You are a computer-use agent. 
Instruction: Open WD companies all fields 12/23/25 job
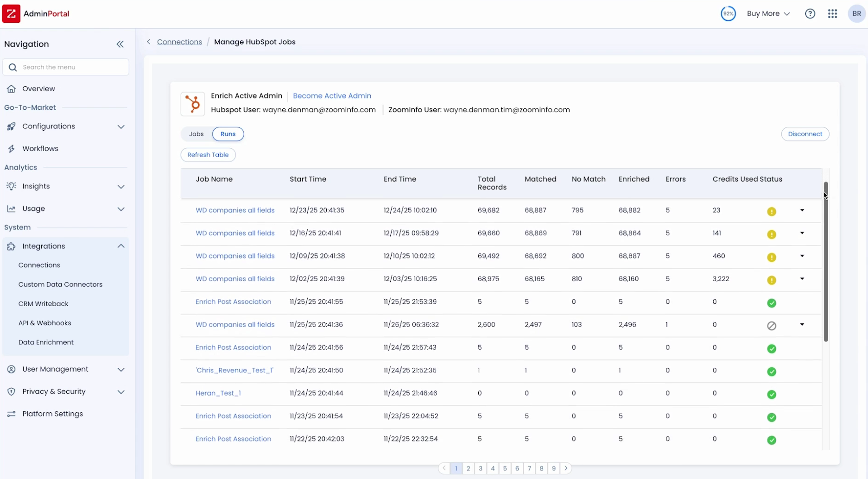click(x=235, y=210)
